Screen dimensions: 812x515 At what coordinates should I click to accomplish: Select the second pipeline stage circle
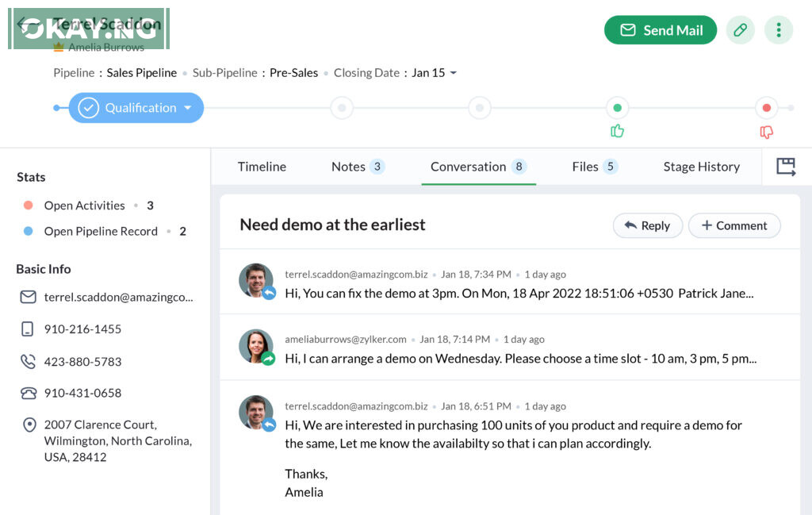[x=342, y=108]
